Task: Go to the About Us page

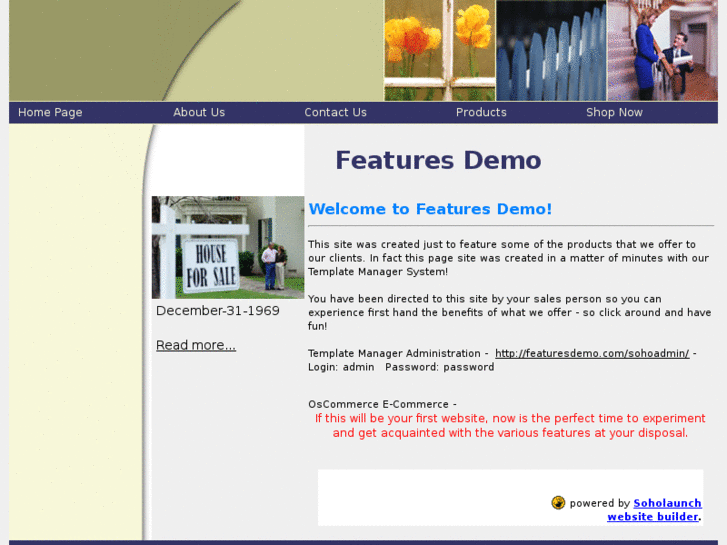Action: (199, 112)
